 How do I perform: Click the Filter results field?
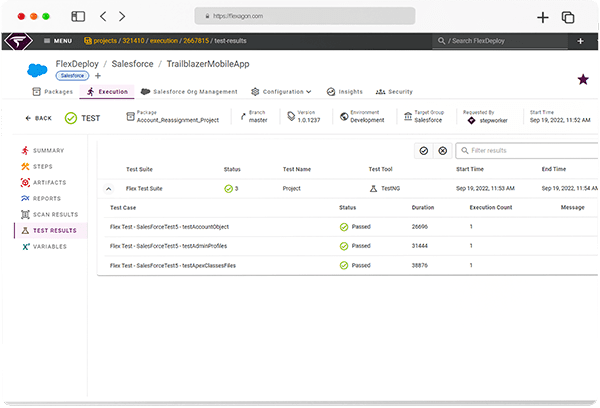[x=527, y=150]
